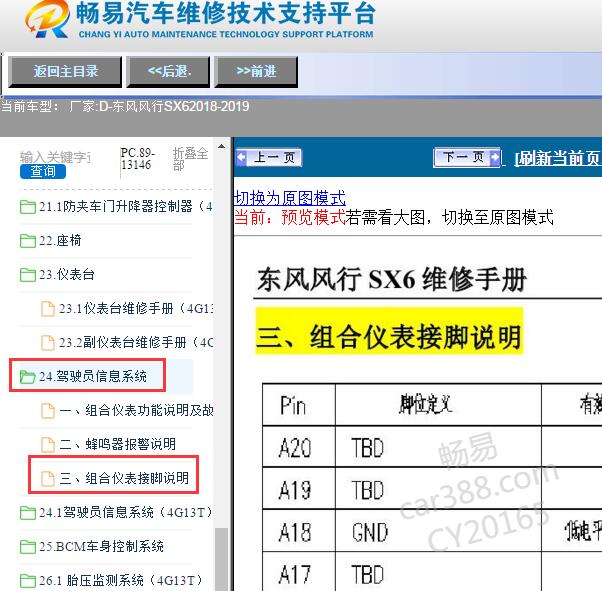
Task: Click 刷新当前页 refresh link
Action: tap(558, 158)
